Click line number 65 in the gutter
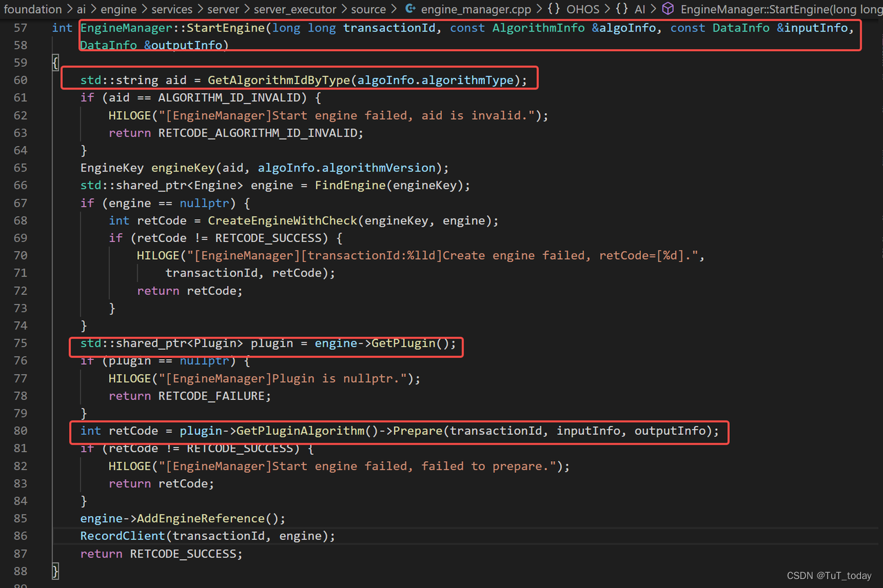 20,168
